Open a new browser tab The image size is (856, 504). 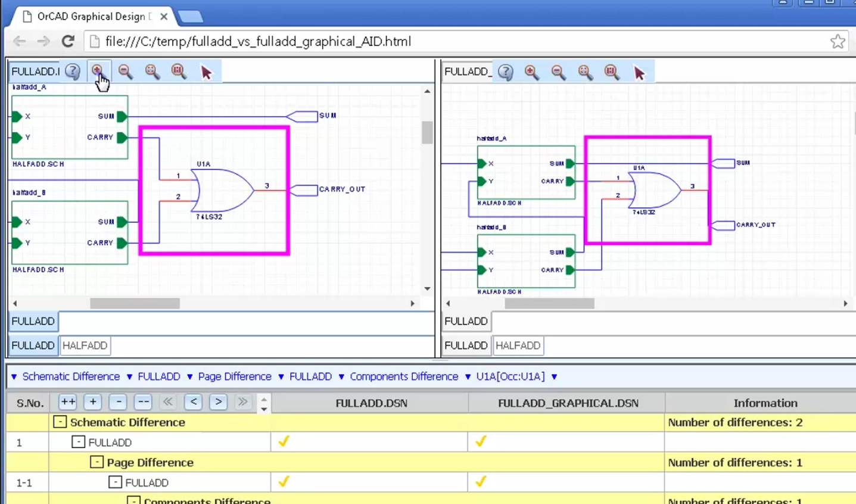click(x=191, y=17)
